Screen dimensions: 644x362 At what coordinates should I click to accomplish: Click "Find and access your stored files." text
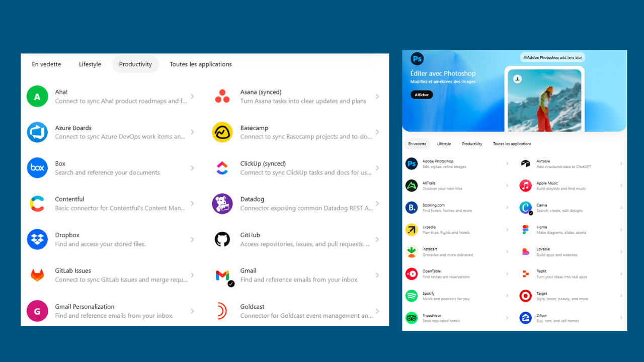[x=100, y=244]
